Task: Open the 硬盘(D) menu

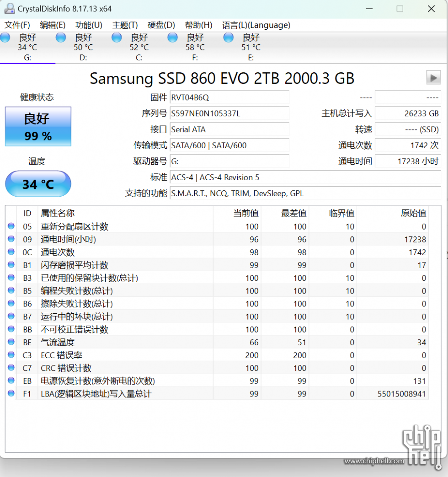Action: coord(161,25)
